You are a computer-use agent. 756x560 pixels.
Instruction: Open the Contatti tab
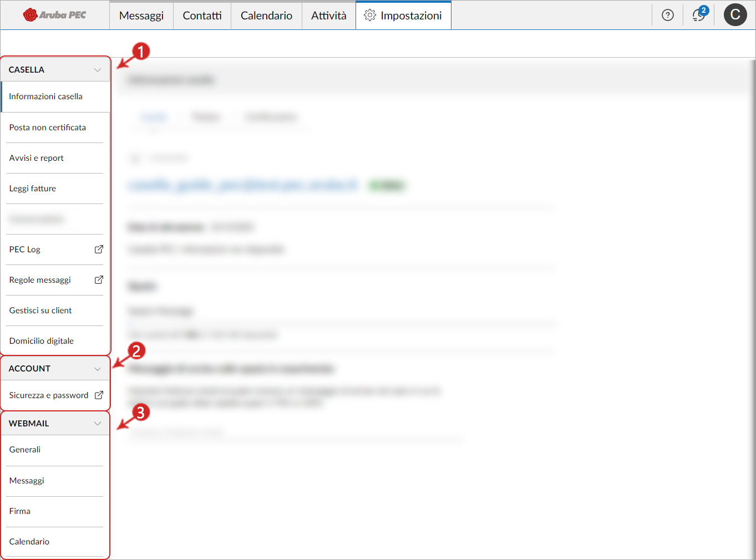coord(202,16)
